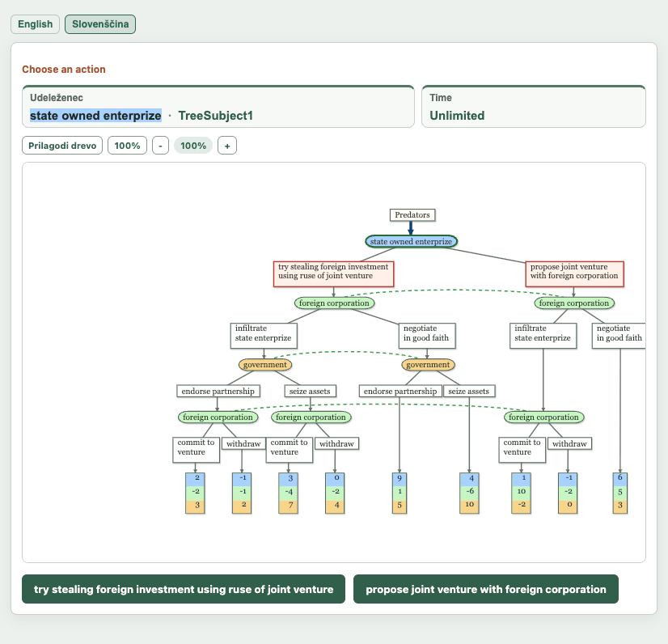
Task: Click 'withdraw' box above payoff -1, -1, 2
Action: (243, 443)
